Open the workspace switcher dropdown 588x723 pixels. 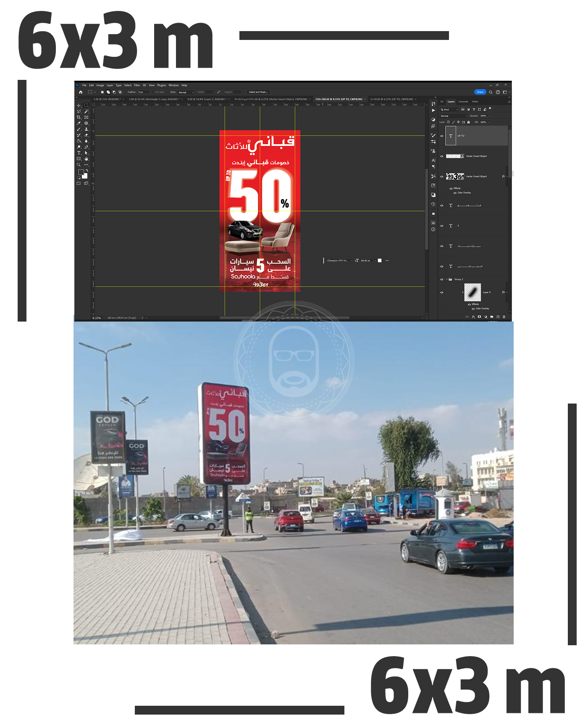coord(507,92)
